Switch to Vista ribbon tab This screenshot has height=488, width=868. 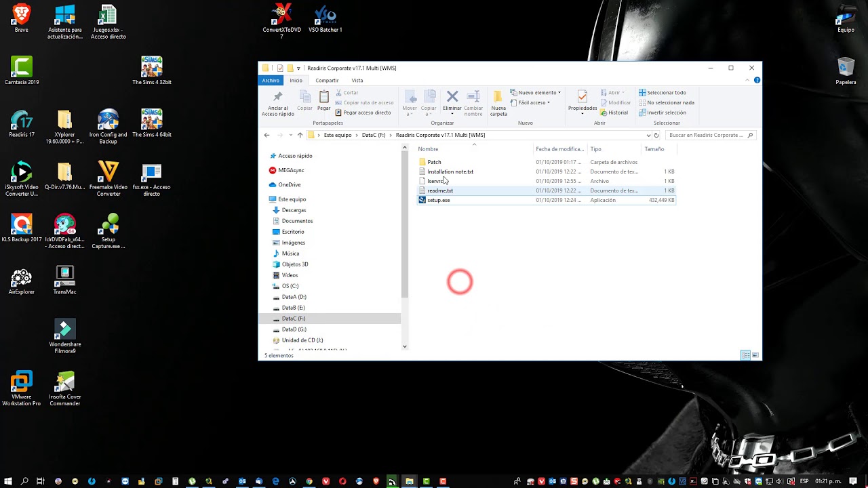pyautogui.click(x=357, y=80)
